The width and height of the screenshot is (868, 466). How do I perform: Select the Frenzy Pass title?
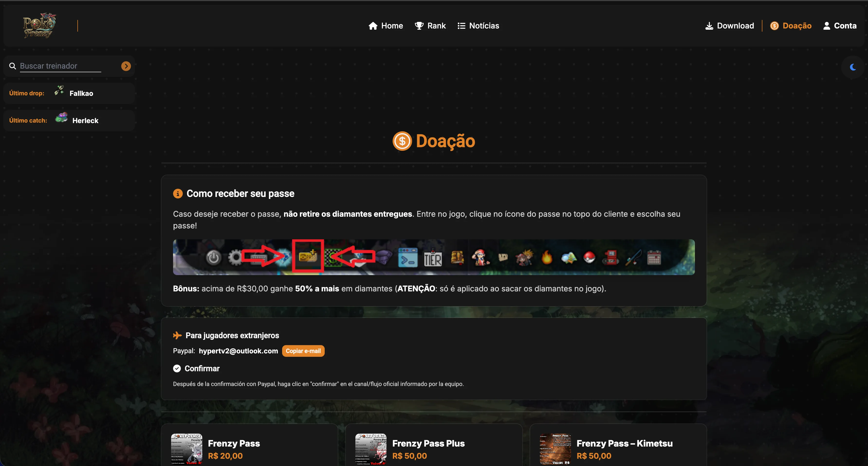[x=234, y=443]
